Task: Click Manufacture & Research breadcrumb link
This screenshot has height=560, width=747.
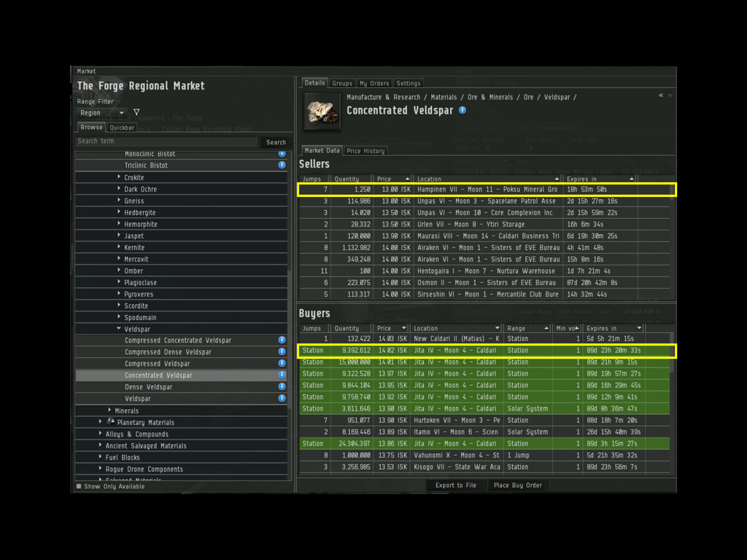Action: click(384, 97)
